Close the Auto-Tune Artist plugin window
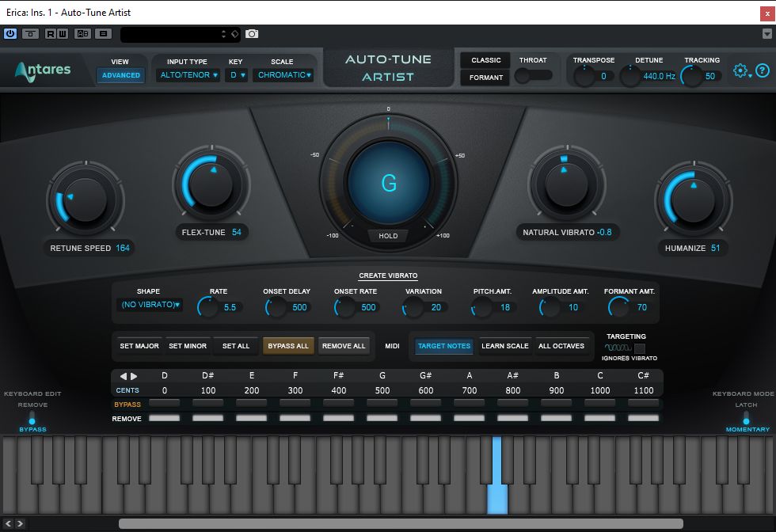Viewport: 776px width, 532px height. (767, 13)
